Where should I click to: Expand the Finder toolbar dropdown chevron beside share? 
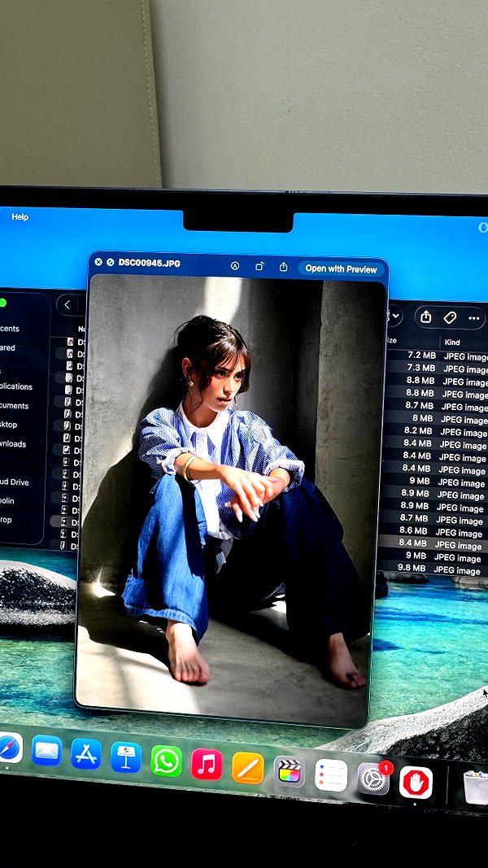coord(395,316)
